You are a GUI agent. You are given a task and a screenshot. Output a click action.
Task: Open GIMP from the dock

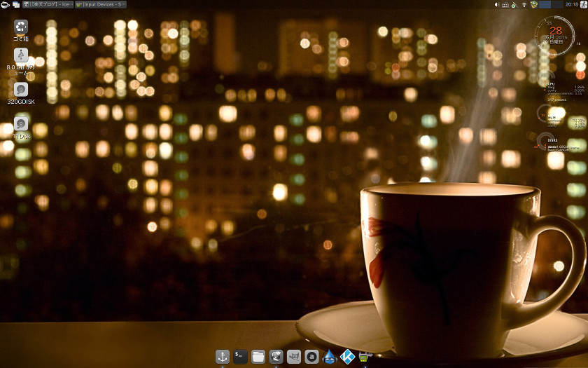(294, 357)
